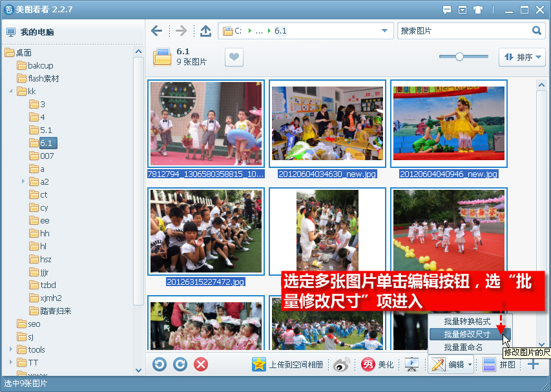
Task: Click the back navigation arrow
Action: click(x=157, y=31)
